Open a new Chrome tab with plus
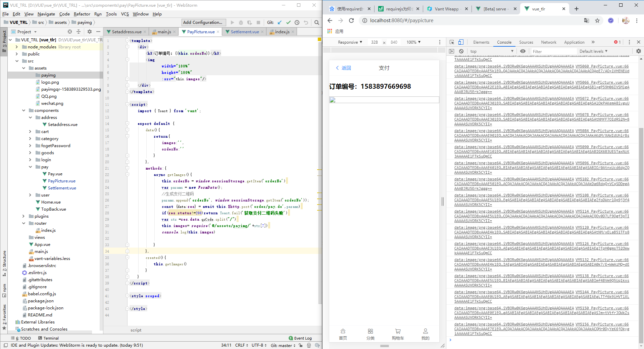This screenshot has width=644, height=349. pos(577,9)
